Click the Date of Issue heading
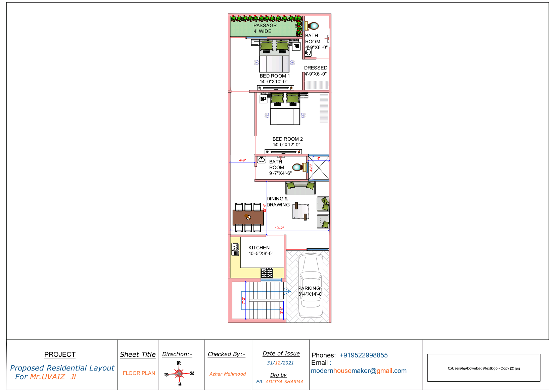Image resolution: width=555 pixels, height=392 pixels. click(x=281, y=353)
